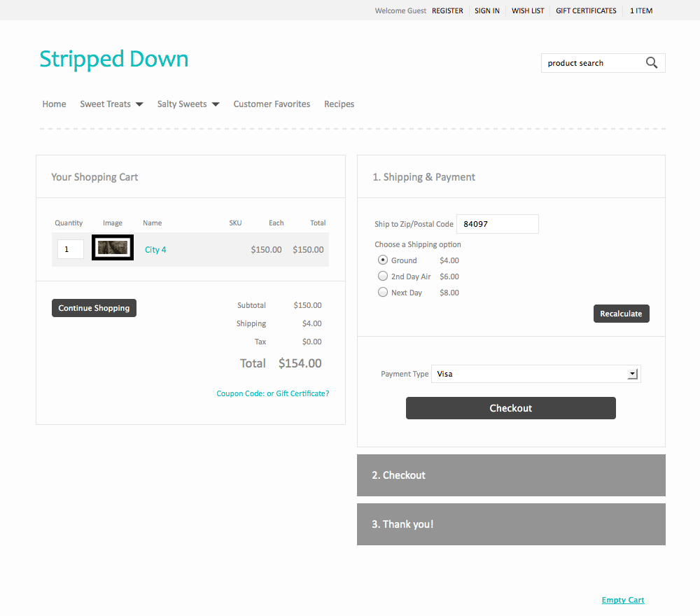Expand the Salty Sweets menu arrow

click(x=216, y=104)
